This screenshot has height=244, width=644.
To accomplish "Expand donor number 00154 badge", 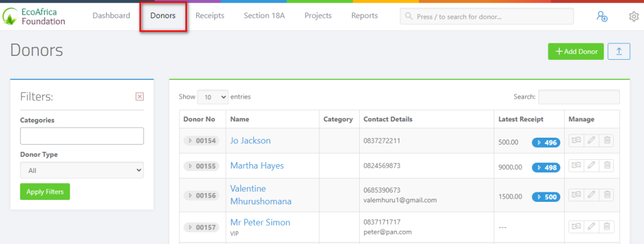I will pyautogui.click(x=202, y=140).
